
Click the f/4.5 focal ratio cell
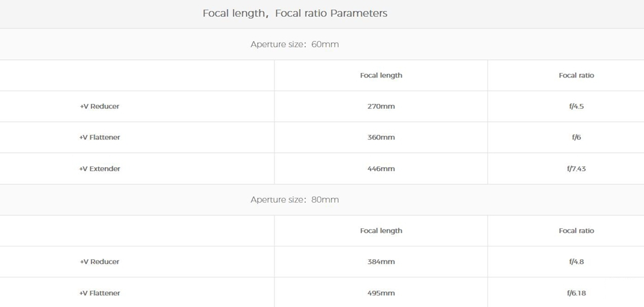click(x=576, y=106)
